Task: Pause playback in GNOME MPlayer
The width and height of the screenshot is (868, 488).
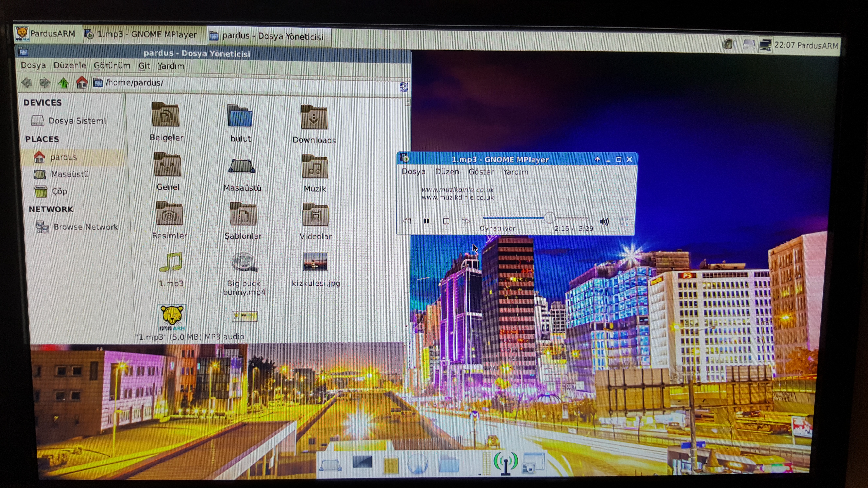Action: point(426,221)
